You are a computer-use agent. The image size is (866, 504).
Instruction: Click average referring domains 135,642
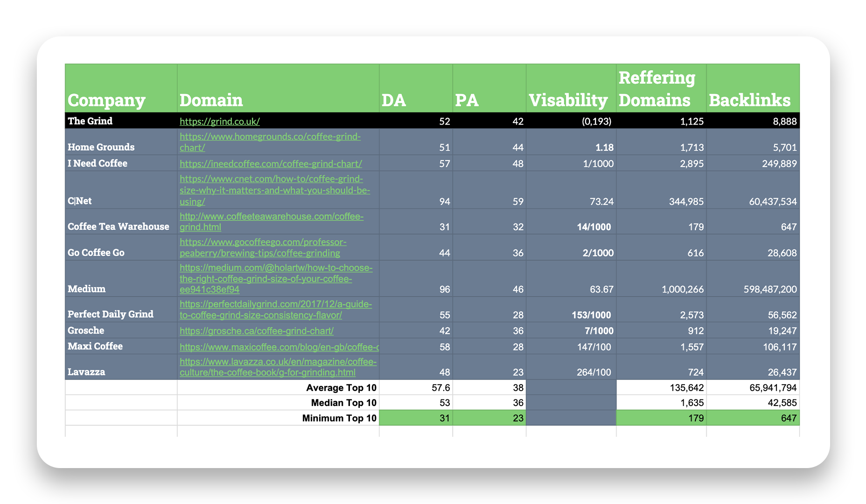(686, 388)
